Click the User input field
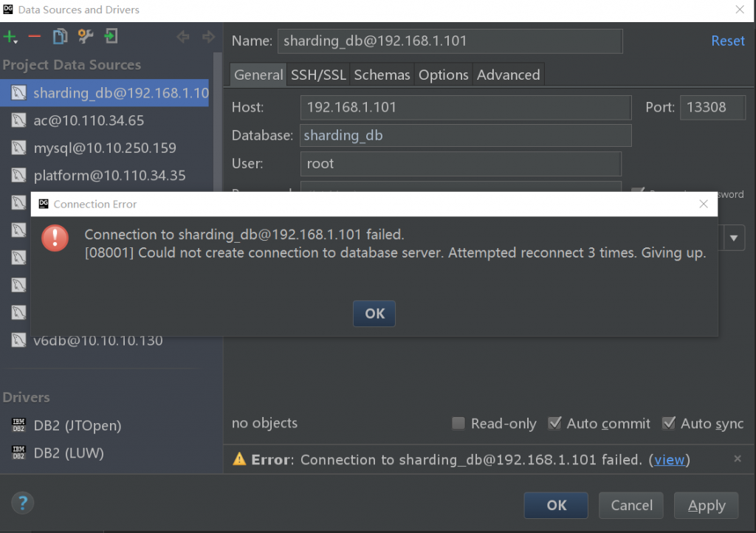The height and width of the screenshot is (533, 756). 461,164
